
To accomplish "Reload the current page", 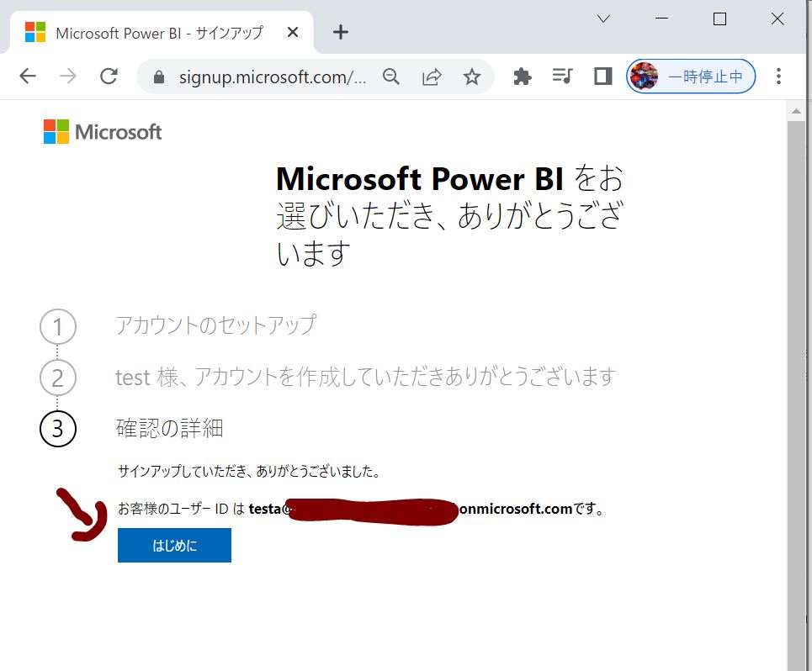I will (109, 77).
